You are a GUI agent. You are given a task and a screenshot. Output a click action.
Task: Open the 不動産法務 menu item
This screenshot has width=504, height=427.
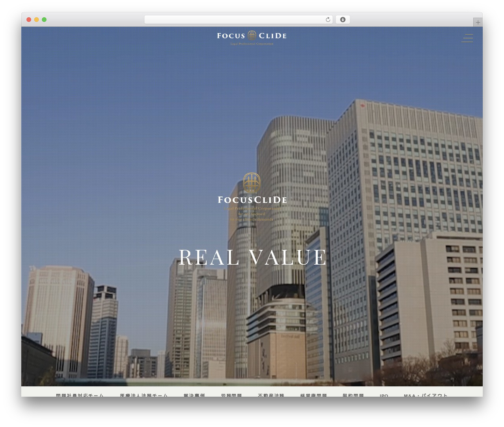click(x=271, y=395)
